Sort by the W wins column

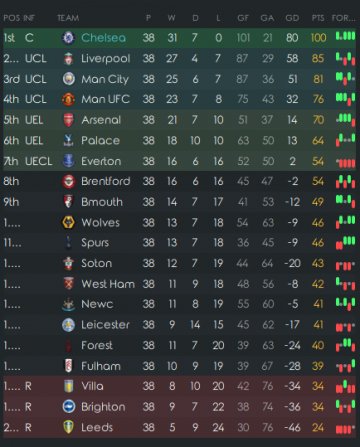(171, 18)
